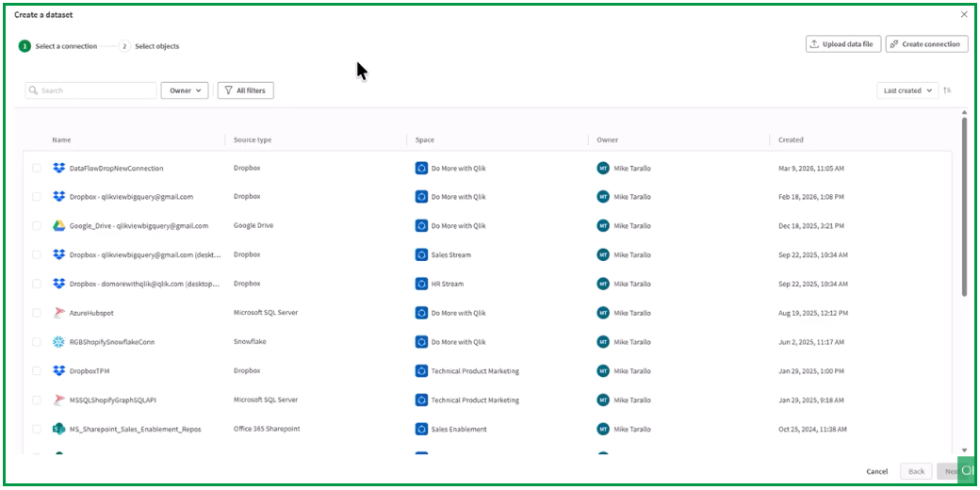Click the SQL Server icon beside AzureHubspot
980x490 pixels.
(58, 313)
